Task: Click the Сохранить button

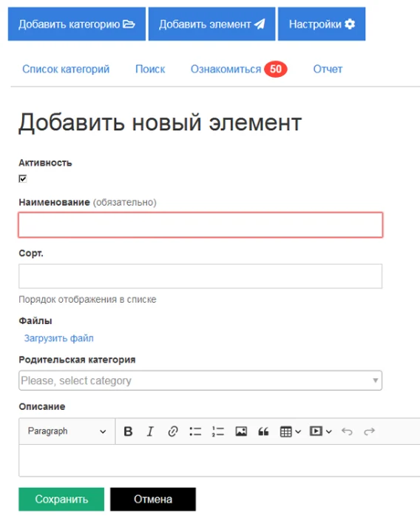Action: (x=61, y=499)
